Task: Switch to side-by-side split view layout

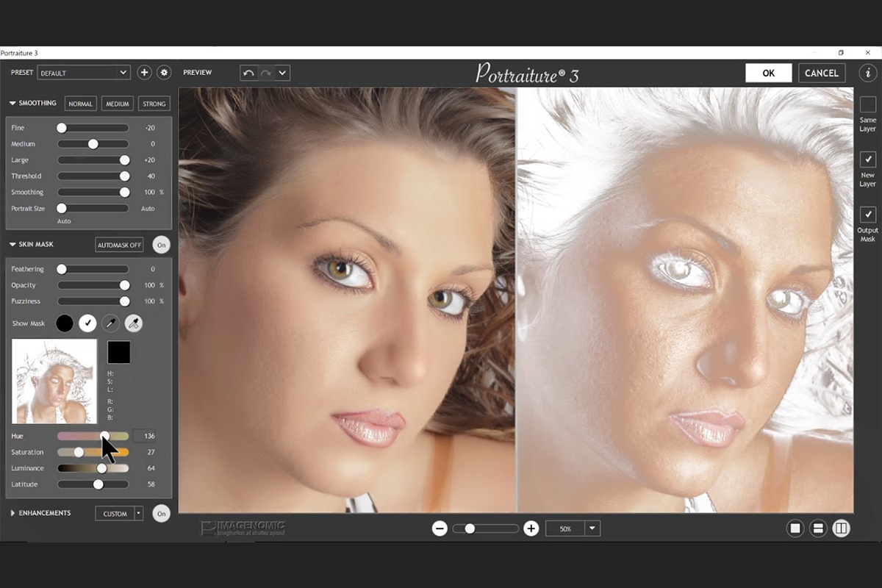Action: (x=839, y=528)
